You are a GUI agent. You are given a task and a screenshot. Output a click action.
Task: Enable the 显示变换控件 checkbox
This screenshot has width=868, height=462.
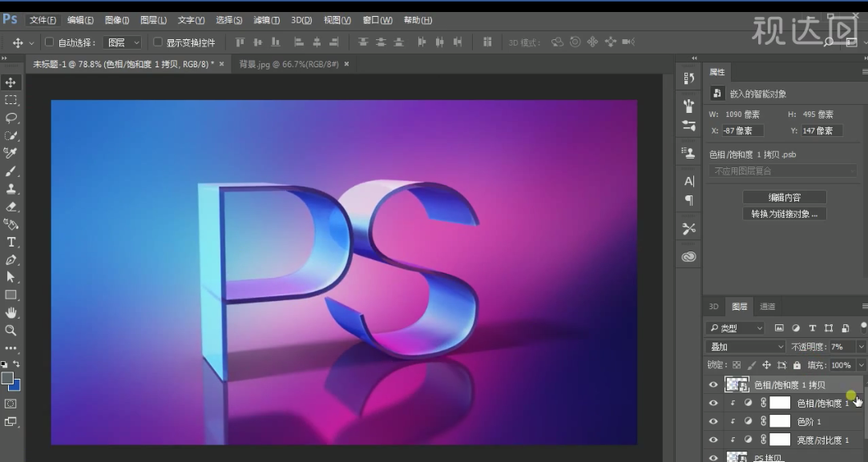(x=158, y=42)
